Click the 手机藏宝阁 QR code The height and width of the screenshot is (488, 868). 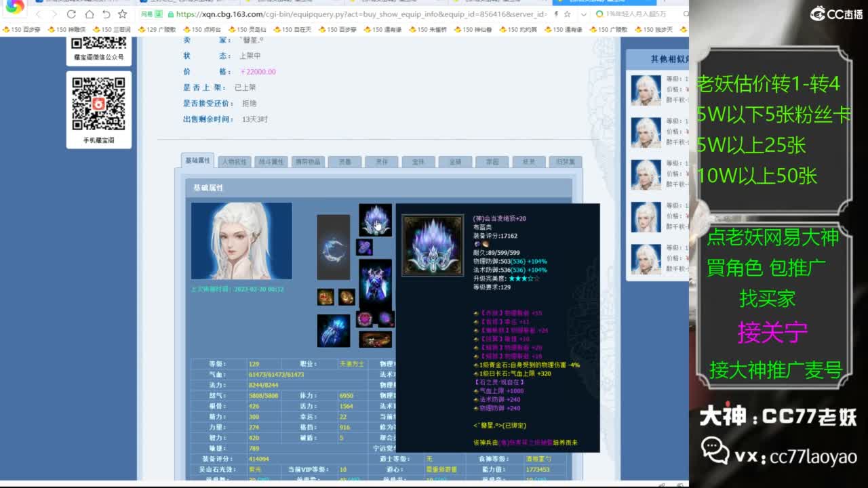pyautogui.click(x=99, y=104)
